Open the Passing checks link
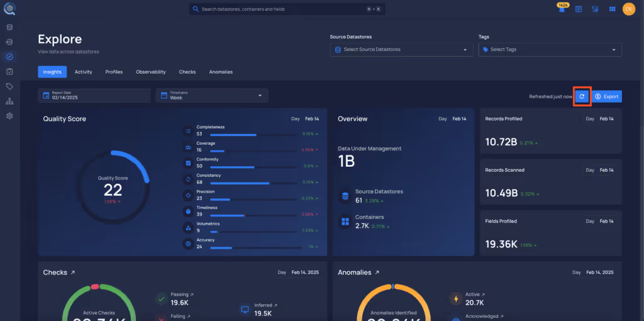 pos(182,295)
